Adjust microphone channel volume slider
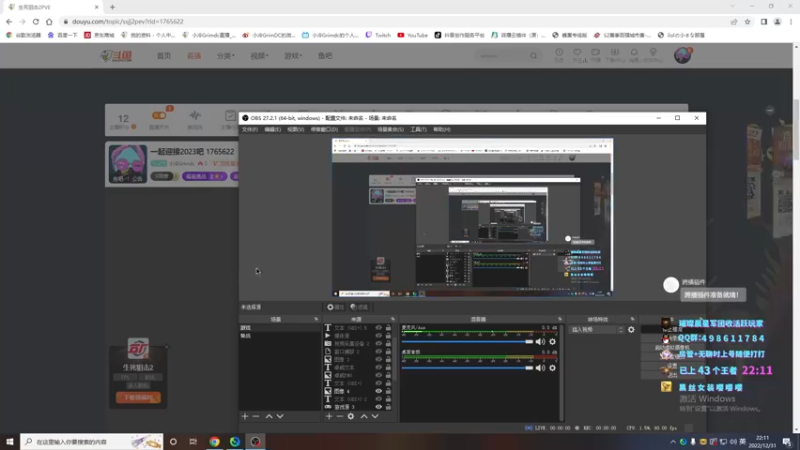The width and height of the screenshot is (800, 450). [x=467, y=341]
